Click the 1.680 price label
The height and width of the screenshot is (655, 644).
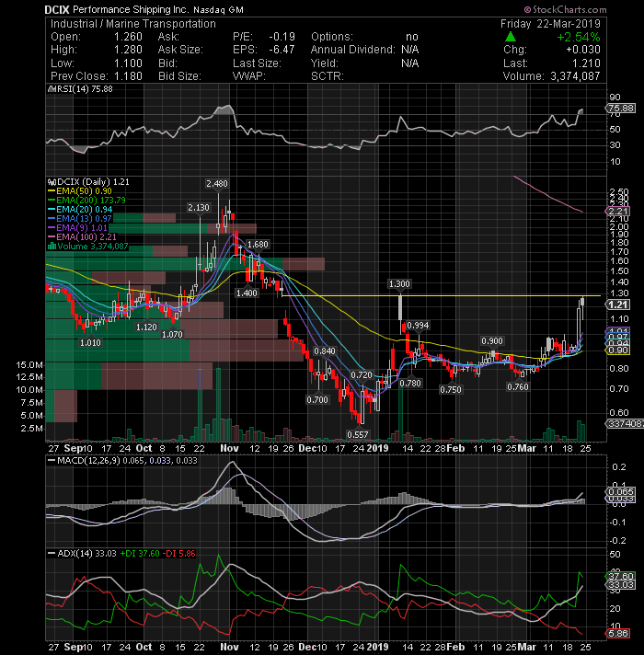pos(258,245)
